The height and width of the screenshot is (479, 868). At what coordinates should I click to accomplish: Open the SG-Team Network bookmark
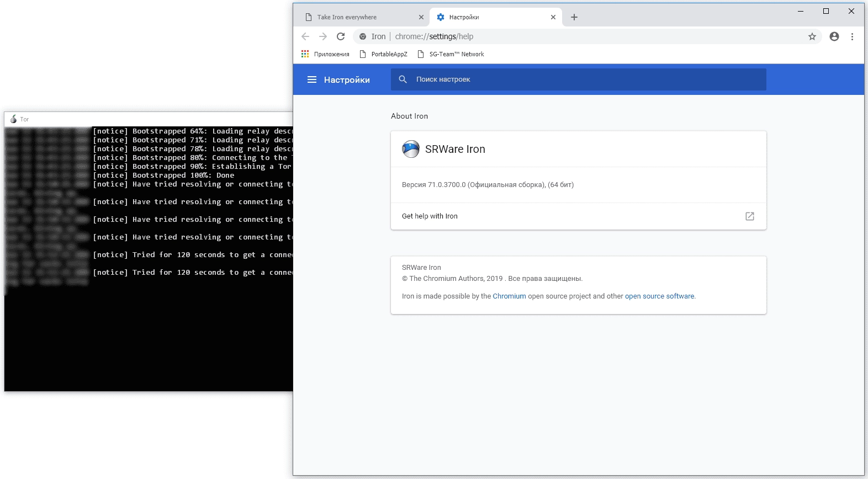pos(451,54)
